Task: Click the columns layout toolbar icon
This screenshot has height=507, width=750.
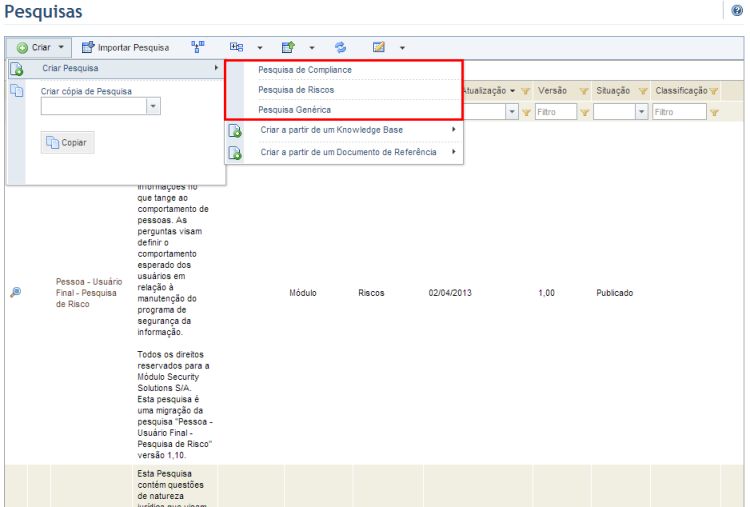Action: point(236,47)
